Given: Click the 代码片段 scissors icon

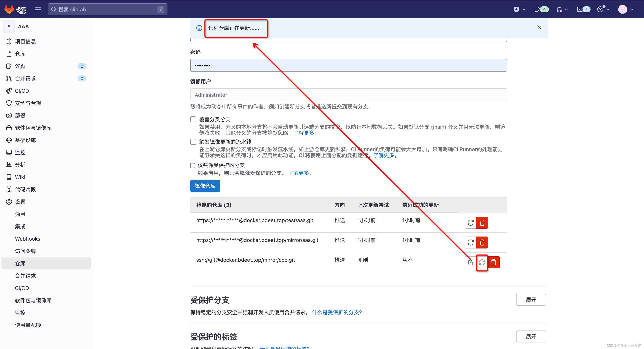Looking at the screenshot, I should (9, 189).
